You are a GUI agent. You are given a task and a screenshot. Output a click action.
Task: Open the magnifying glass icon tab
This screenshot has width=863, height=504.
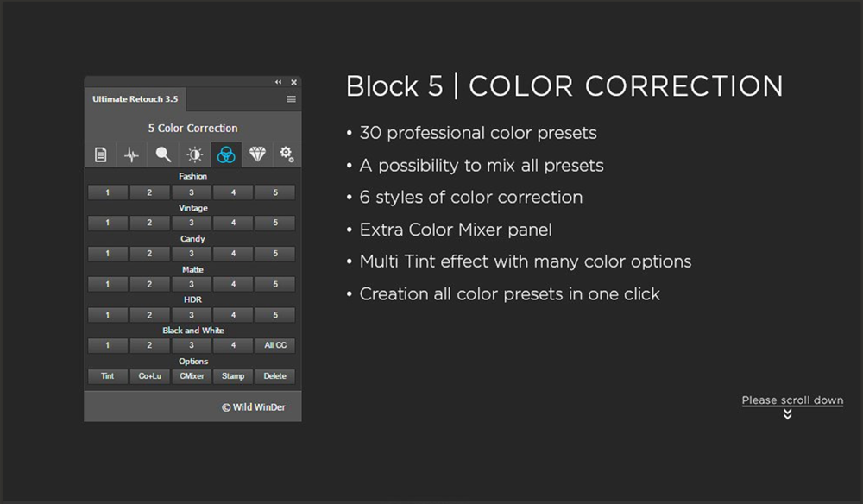coord(162,155)
